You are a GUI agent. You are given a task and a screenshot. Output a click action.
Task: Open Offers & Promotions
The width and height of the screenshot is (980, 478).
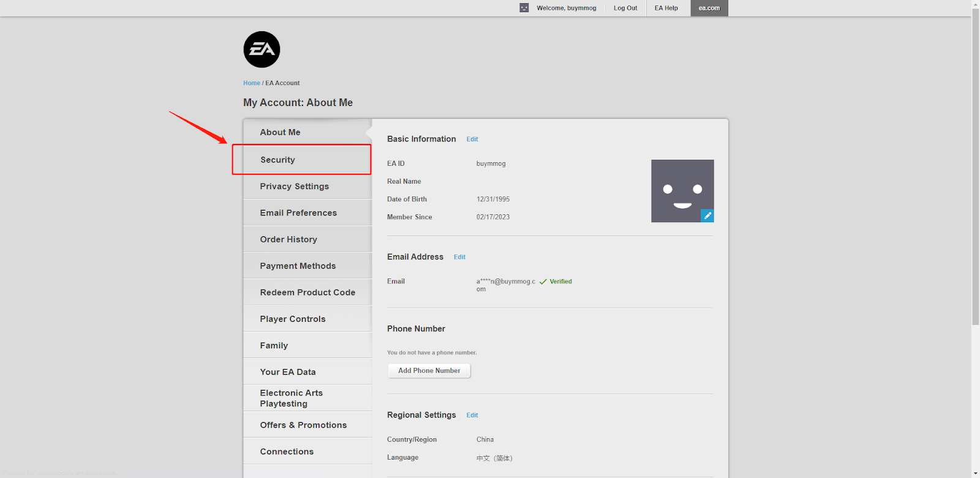pos(307,425)
